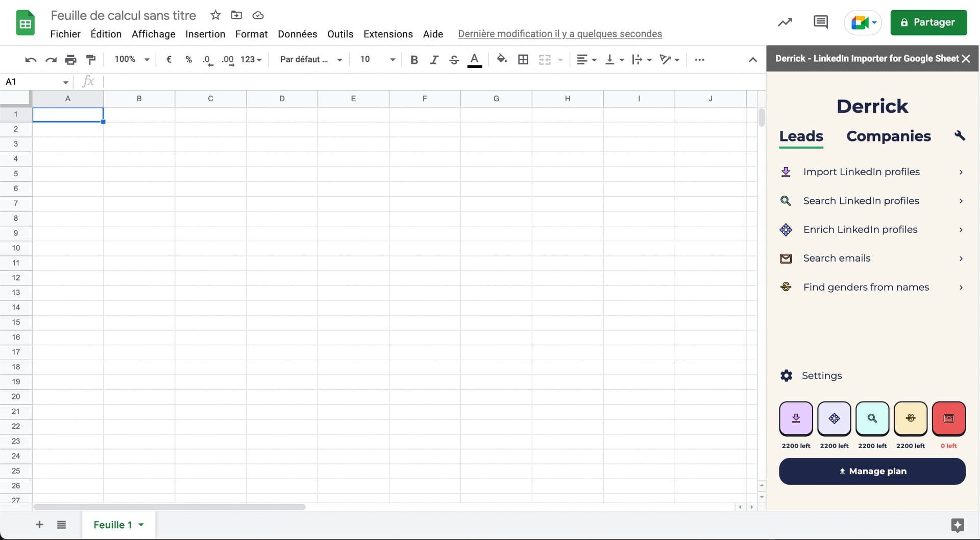Open text rotation dropdown
Image resolution: width=980 pixels, height=540 pixels.
point(670,60)
